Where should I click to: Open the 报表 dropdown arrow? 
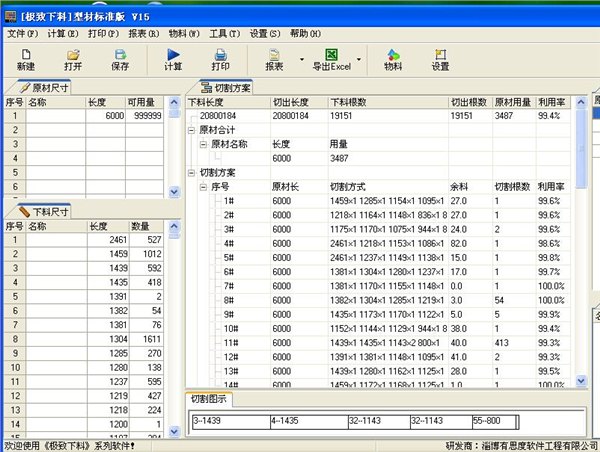pos(302,59)
